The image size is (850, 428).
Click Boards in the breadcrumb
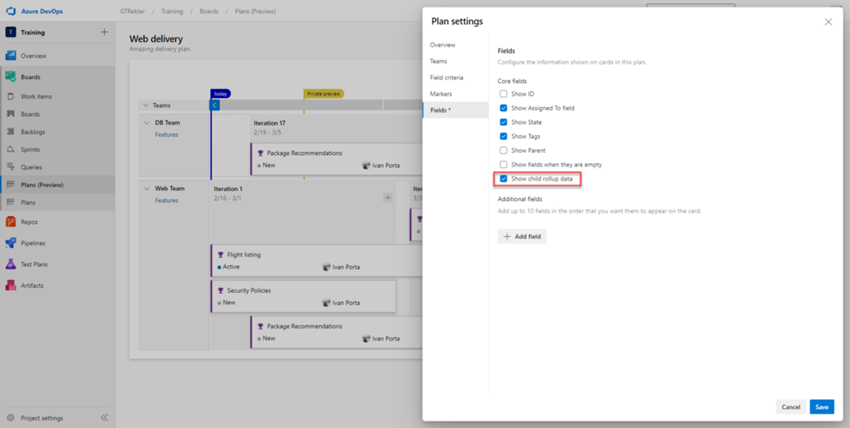coord(209,11)
